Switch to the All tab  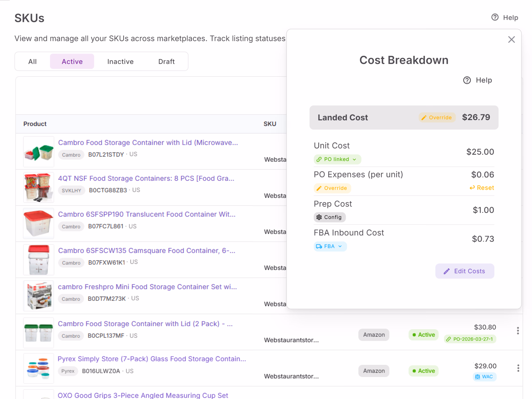32,62
